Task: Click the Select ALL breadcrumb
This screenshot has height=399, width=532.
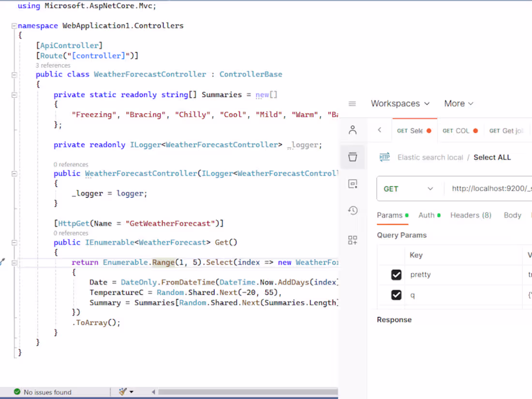Action: point(492,157)
